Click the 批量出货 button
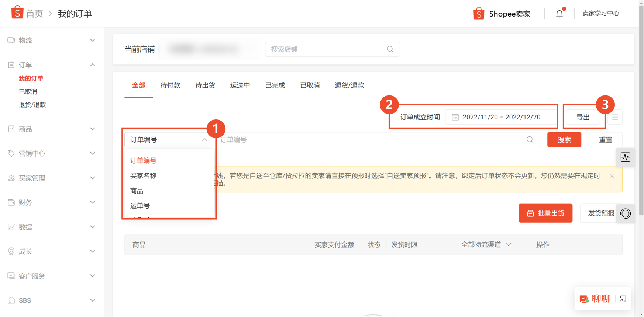The image size is (644, 317). pos(545,213)
